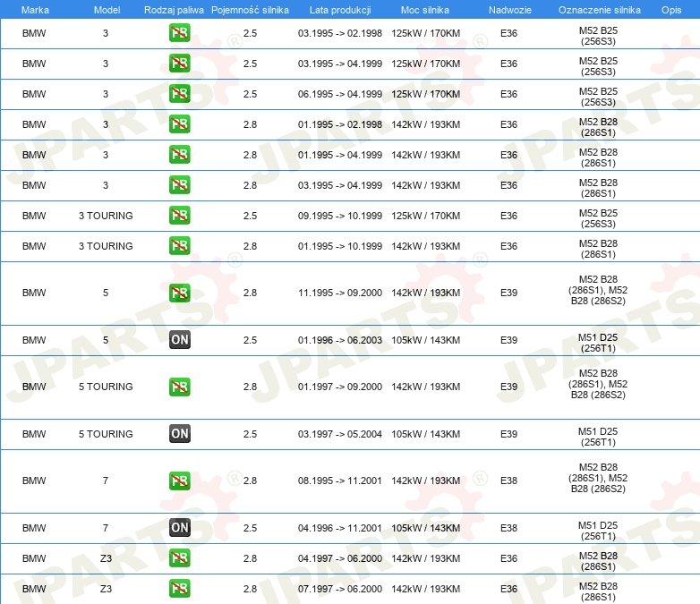Click petrol icon for 3 TOURING 2.8
Image resolution: width=700 pixels, height=604 pixels.
tap(179, 245)
